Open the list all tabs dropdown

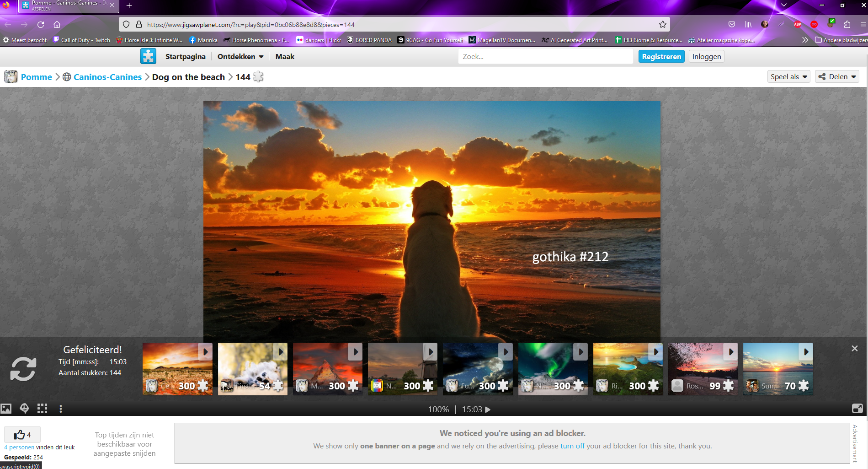(784, 5)
